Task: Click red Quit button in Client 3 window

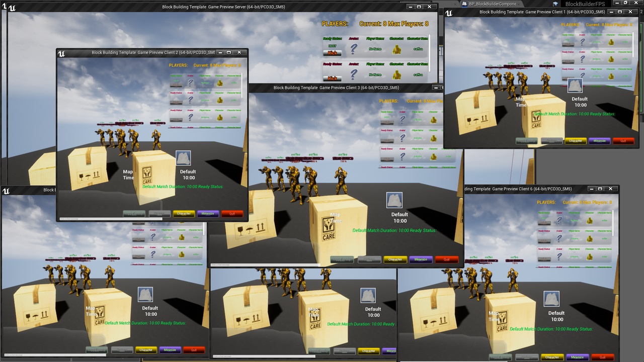Action: pos(447,260)
